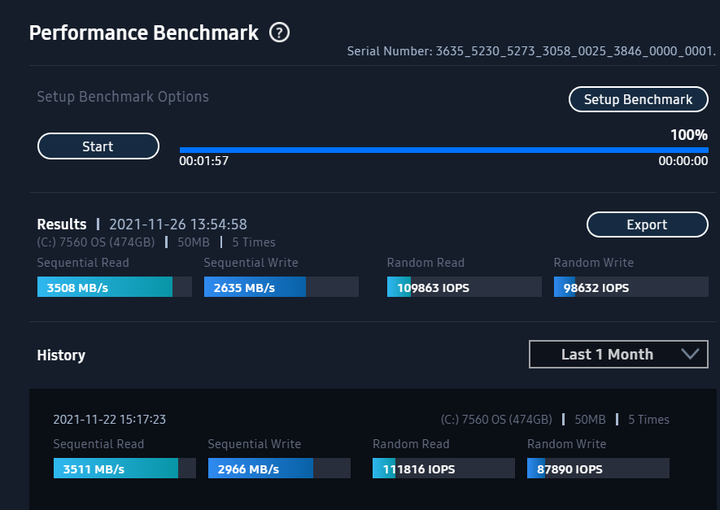The height and width of the screenshot is (510, 720).
Task: Click the dropdown chevron arrow in History
Action: tap(690, 354)
